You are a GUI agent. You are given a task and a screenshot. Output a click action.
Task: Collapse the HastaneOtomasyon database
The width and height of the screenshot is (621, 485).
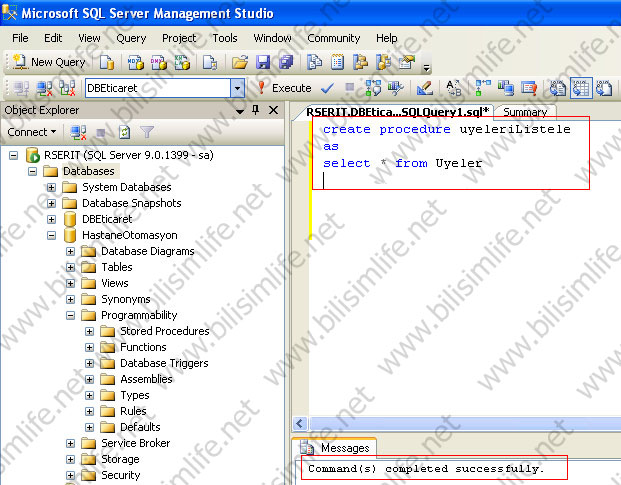(x=51, y=235)
